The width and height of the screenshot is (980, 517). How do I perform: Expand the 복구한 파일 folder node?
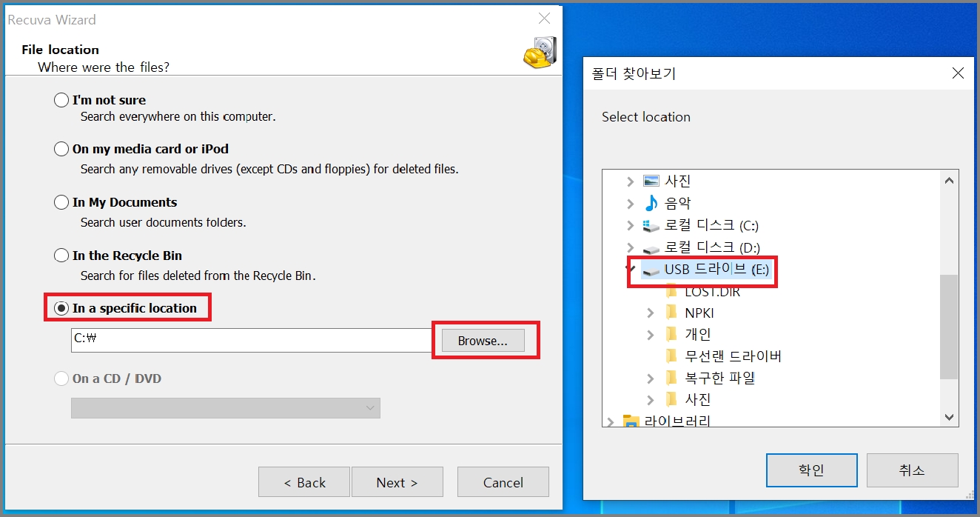coord(651,378)
